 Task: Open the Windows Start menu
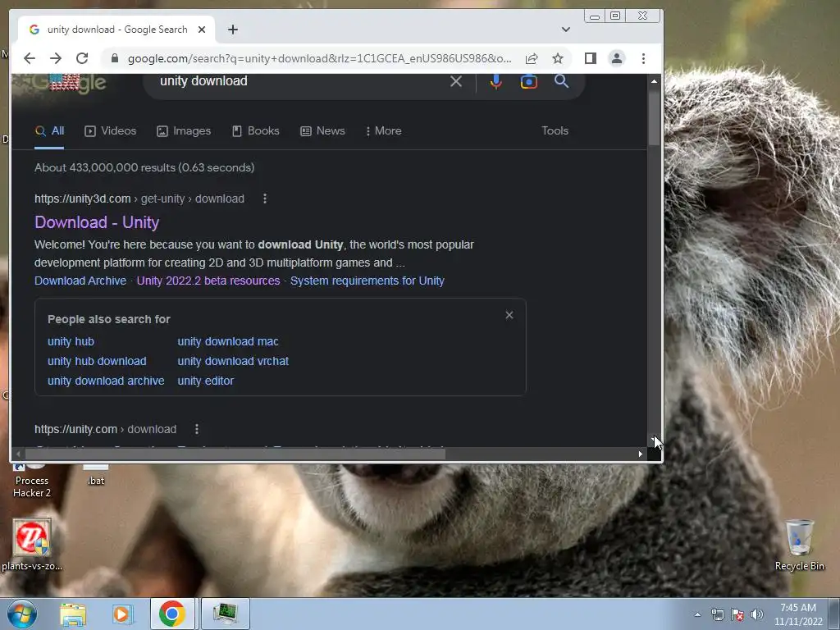click(22, 614)
